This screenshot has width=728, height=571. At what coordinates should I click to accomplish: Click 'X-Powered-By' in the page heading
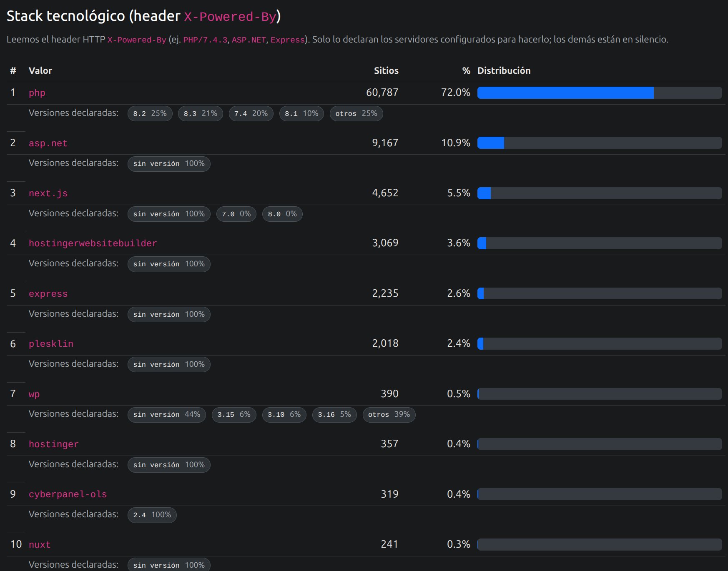pos(230,17)
